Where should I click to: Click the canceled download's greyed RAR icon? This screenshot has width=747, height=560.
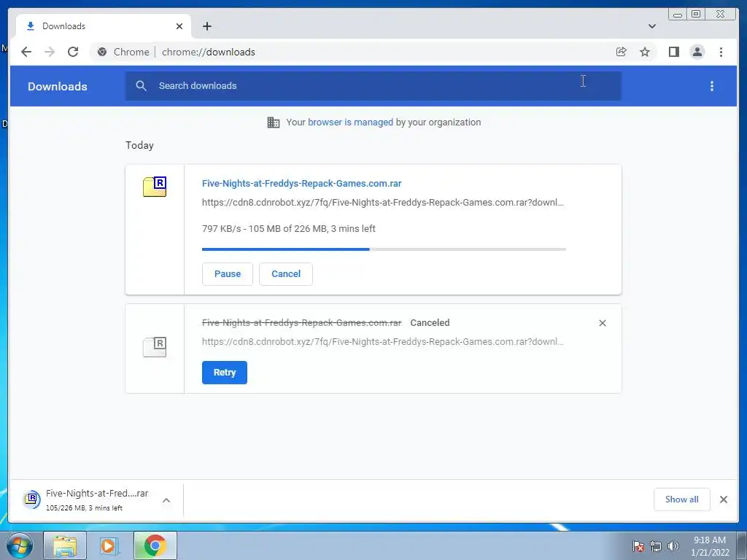[x=155, y=346]
